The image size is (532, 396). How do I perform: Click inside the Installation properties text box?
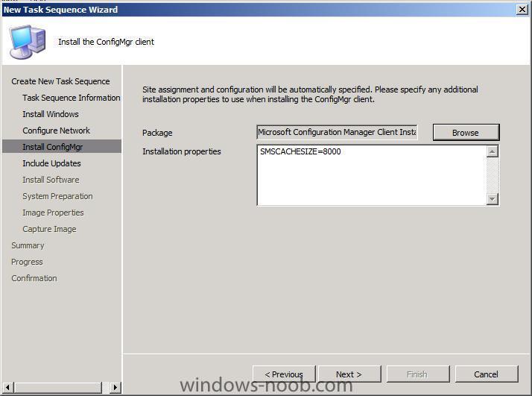point(372,175)
